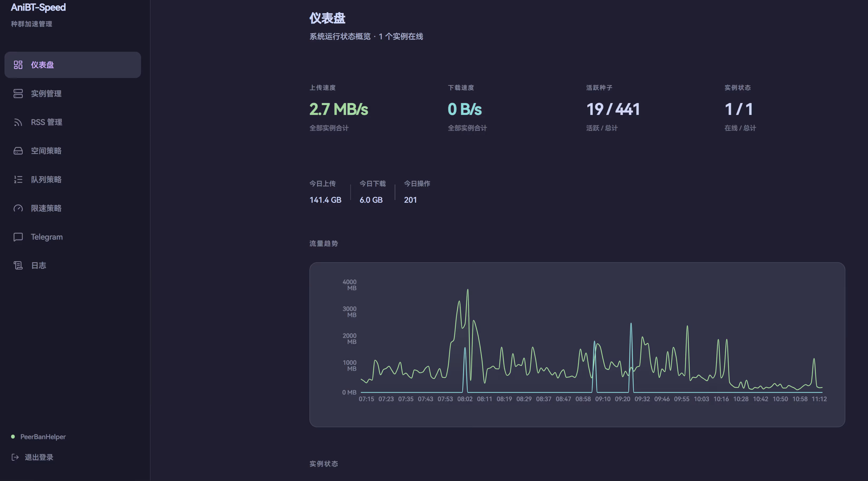This screenshot has width=868, height=481.
Task: Click the 19 / 441 active torrents stat
Action: [x=613, y=109]
